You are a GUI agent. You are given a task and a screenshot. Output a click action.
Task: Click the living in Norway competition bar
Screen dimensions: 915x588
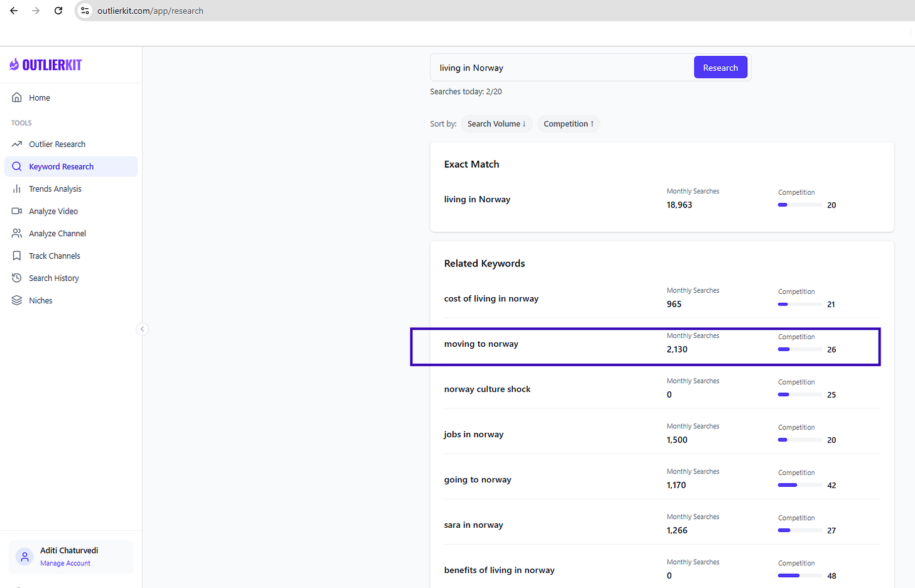800,205
